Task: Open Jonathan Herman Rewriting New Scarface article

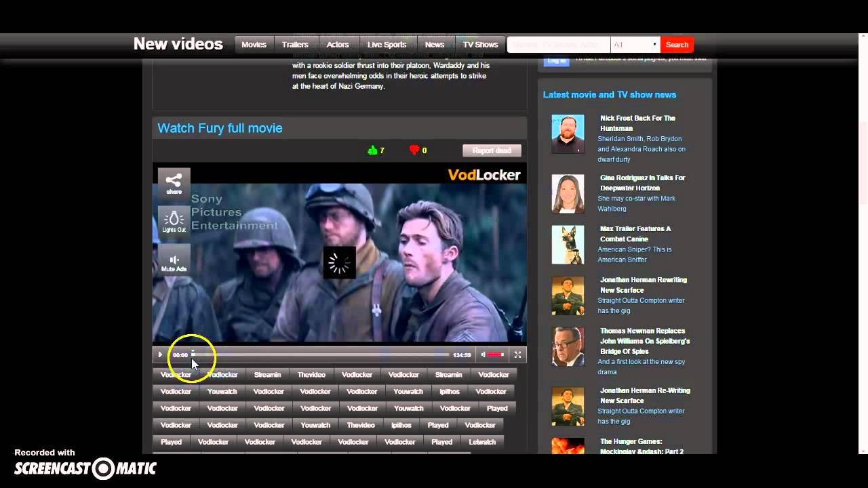Action: [x=643, y=285]
